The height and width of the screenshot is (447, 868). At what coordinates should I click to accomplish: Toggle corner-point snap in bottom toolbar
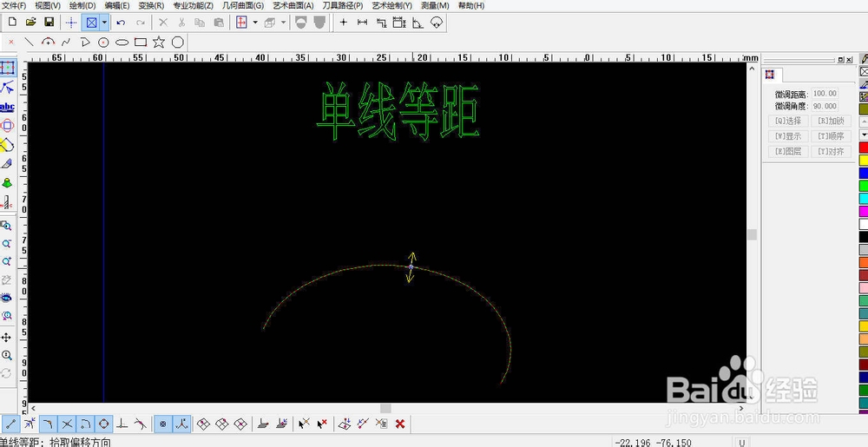point(48,424)
